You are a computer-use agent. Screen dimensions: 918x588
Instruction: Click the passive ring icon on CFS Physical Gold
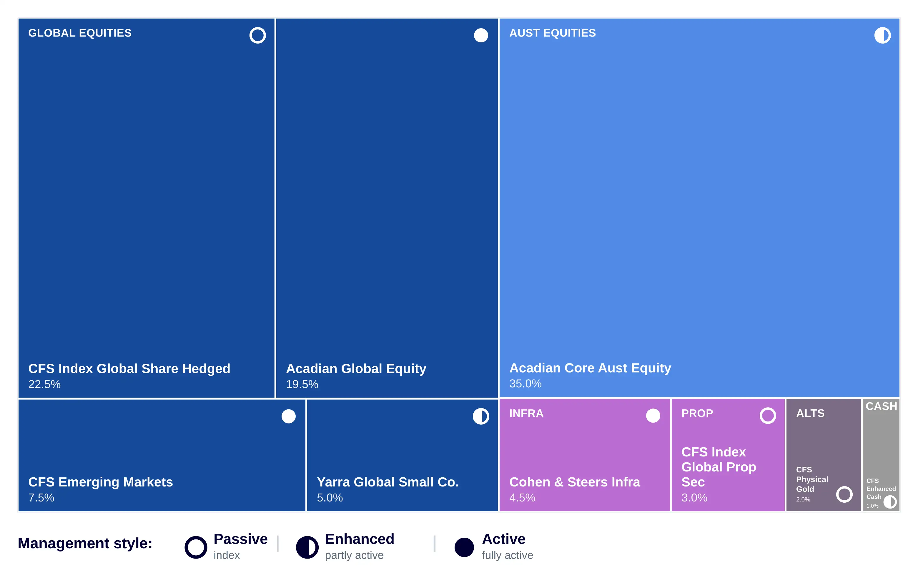coord(844,494)
